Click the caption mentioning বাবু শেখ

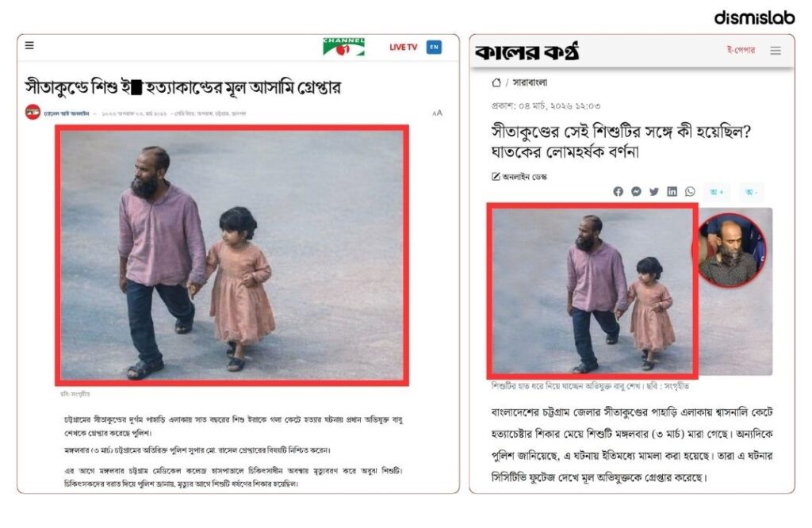[590, 386]
